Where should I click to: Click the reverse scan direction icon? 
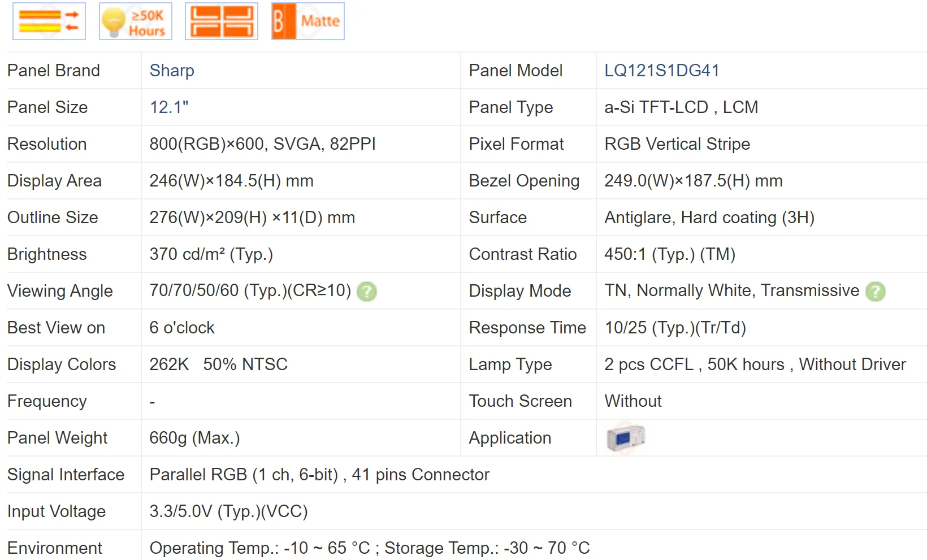pos(49,21)
